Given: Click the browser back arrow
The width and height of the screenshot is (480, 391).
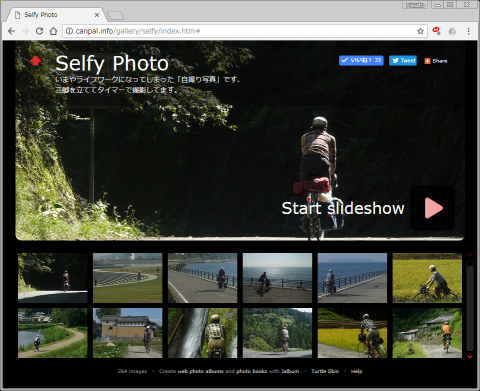Looking at the screenshot, I should (12, 31).
